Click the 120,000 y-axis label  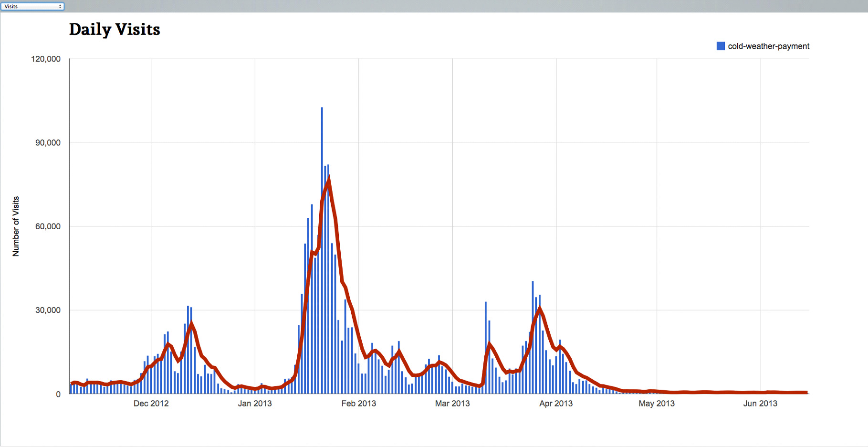[46, 59]
